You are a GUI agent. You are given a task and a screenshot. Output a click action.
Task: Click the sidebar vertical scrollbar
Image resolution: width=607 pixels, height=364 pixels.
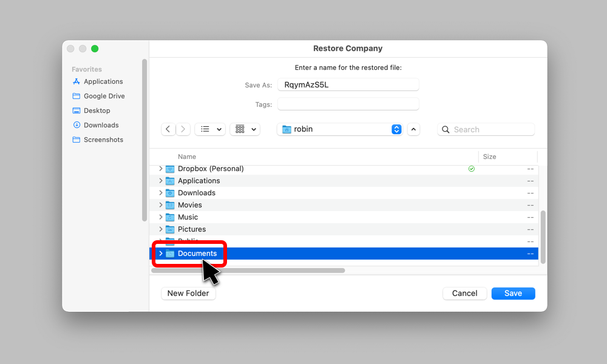pos(144,140)
